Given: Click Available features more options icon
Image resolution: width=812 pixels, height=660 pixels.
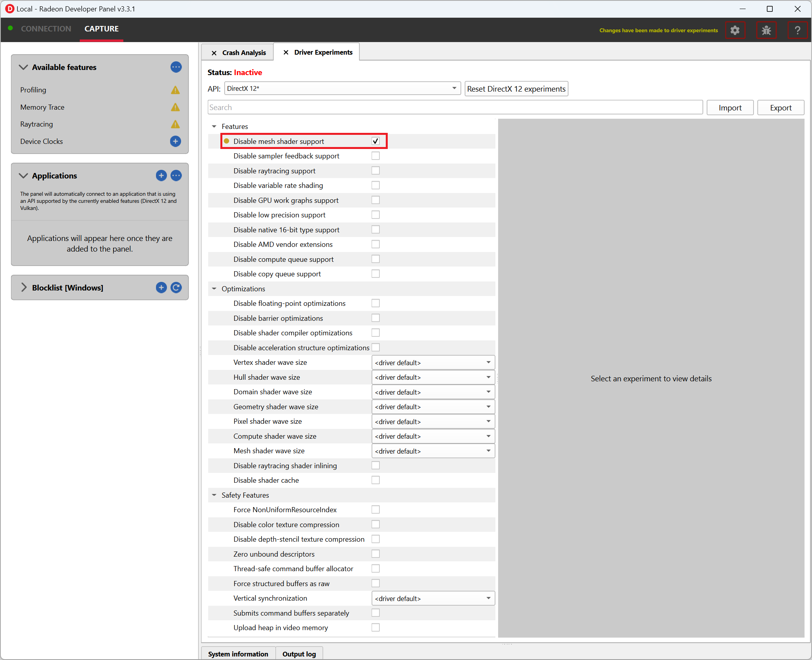Looking at the screenshot, I should click(176, 67).
